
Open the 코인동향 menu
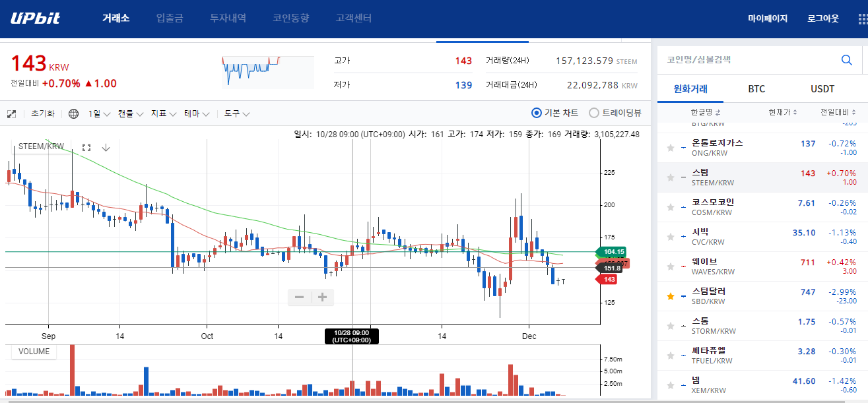coord(290,18)
